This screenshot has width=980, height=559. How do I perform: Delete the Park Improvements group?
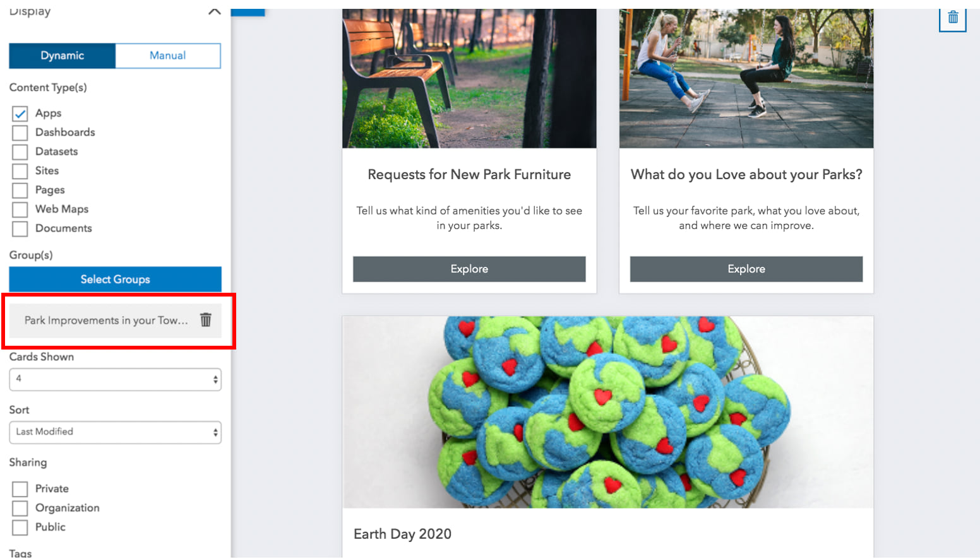pyautogui.click(x=206, y=320)
